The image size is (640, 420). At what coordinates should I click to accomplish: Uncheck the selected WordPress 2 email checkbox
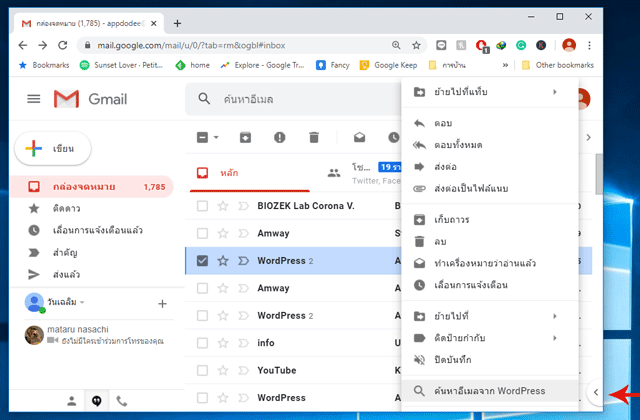[202, 260]
